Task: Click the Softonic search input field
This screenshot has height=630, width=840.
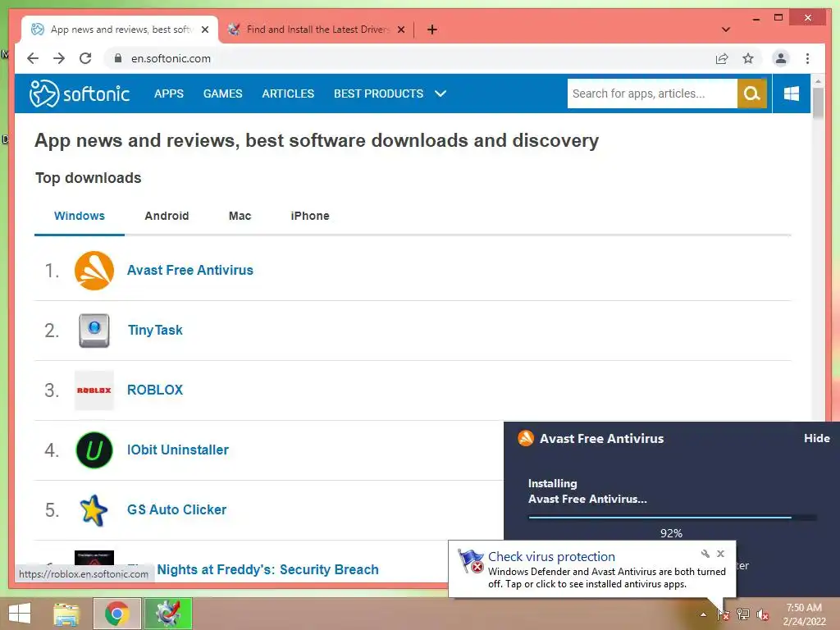Action: click(652, 94)
